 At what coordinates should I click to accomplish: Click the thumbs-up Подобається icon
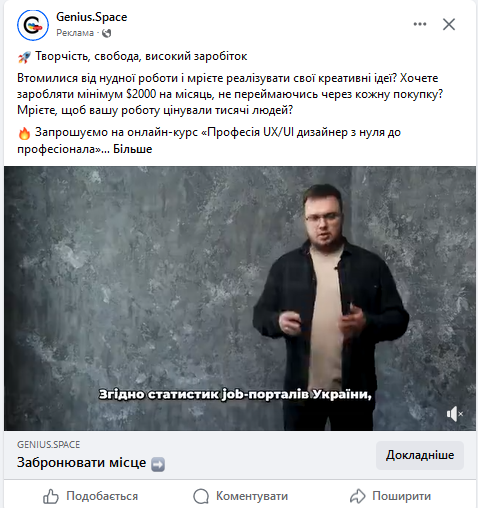tap(51, 496)
